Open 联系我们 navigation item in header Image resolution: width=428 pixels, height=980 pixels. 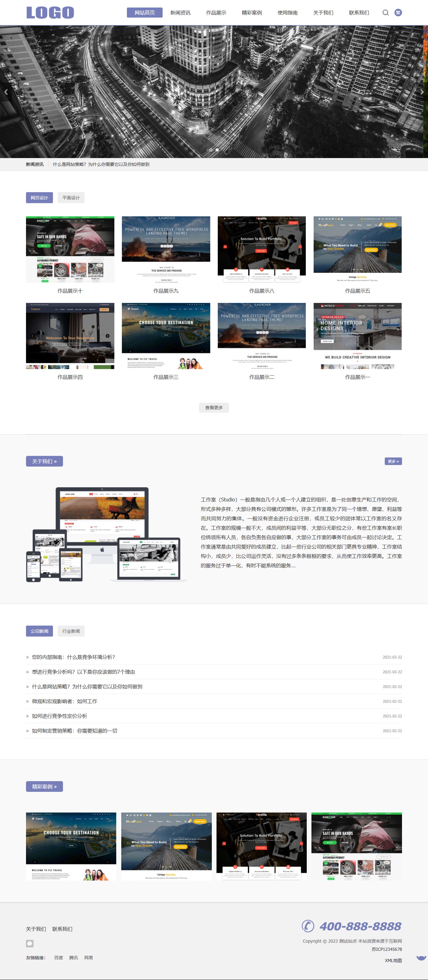359,13
